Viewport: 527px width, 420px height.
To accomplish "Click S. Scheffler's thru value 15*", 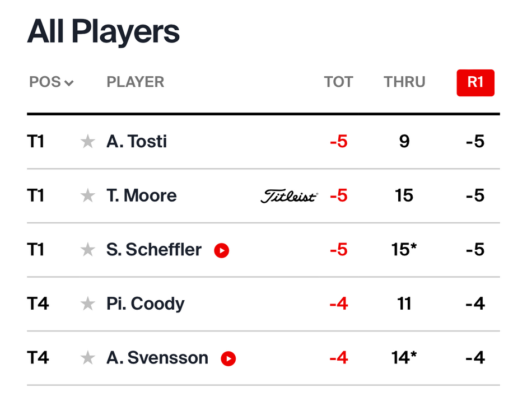I will coord(404,250).
